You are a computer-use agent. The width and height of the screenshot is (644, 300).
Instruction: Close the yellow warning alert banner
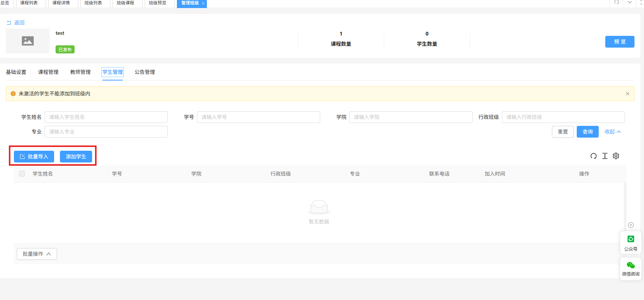(x=628, y=94)
